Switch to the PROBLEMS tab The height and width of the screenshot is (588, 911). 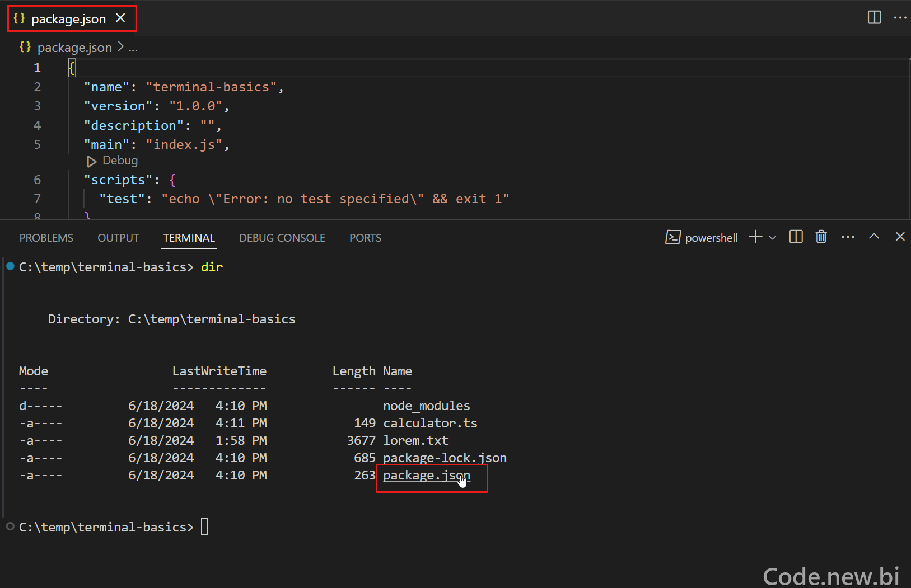(x=46, y=238)
